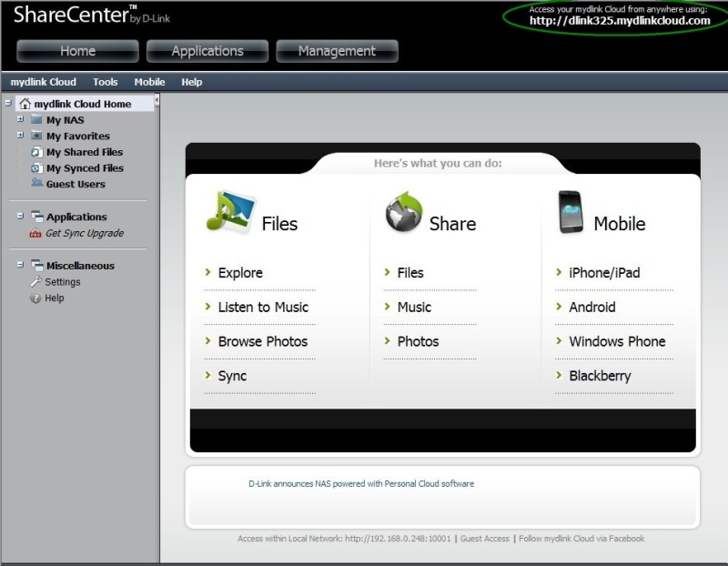Expand the My NAS tree node
Screen dimensions: 728x566
(20, 119)
